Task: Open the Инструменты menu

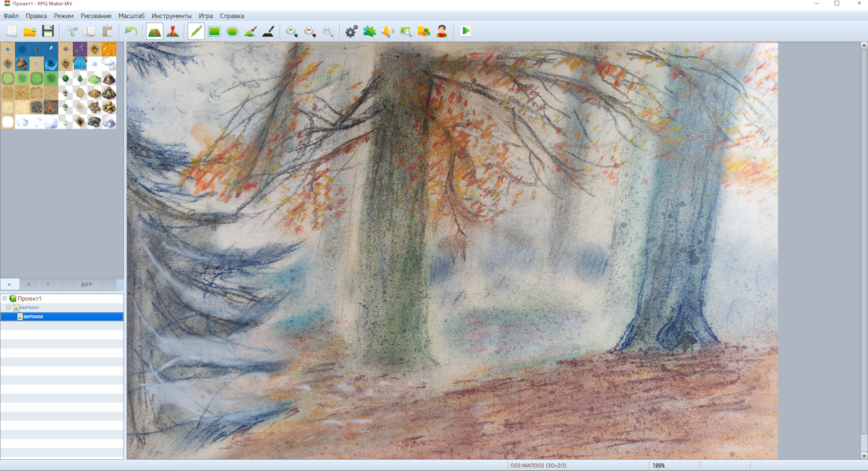Action: (172, 16)
